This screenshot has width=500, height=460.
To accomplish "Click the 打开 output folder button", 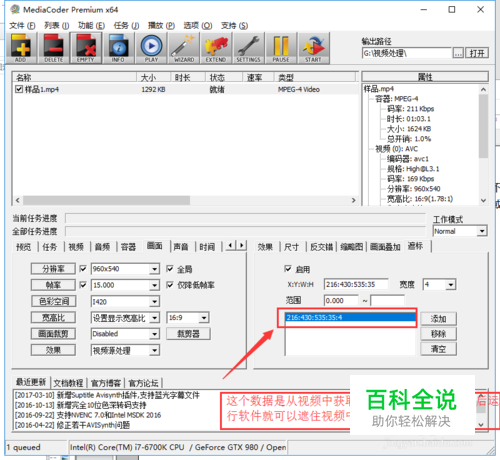I will [x=477, y=53].
